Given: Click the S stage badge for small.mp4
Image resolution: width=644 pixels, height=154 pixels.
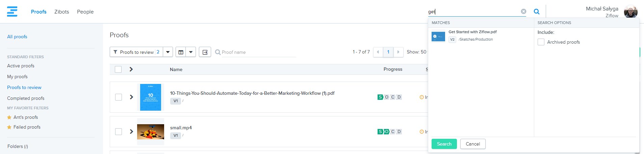Looking at the screenshot, I should pos(380,132).
